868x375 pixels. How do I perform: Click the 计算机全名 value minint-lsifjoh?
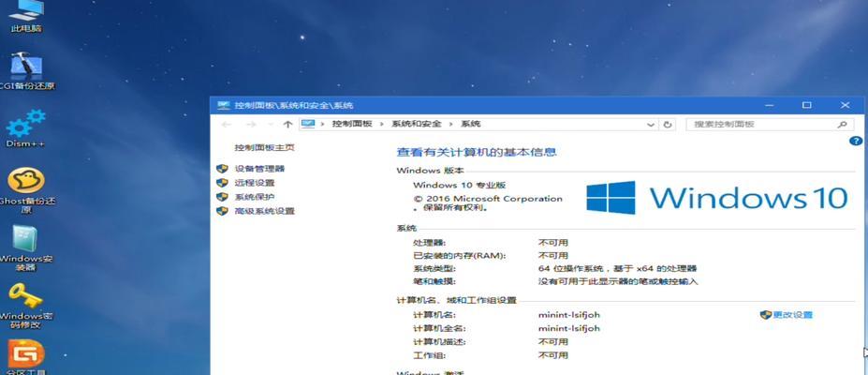(569, 328)
